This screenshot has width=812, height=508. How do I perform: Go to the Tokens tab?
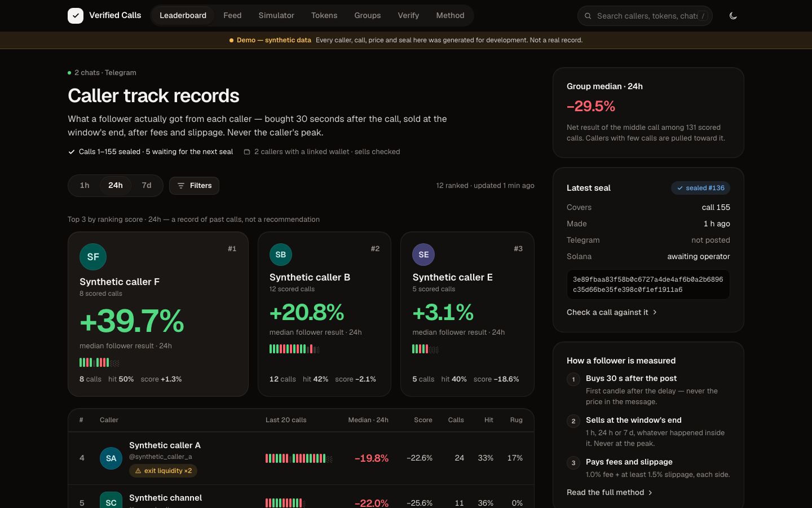[324, 15]
